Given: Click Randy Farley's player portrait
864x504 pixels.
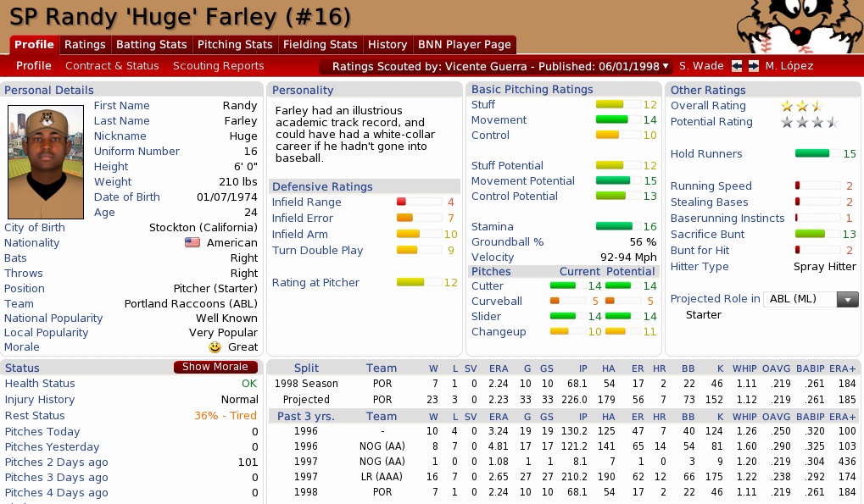Looking at the screenshot, I should [46, 163].
